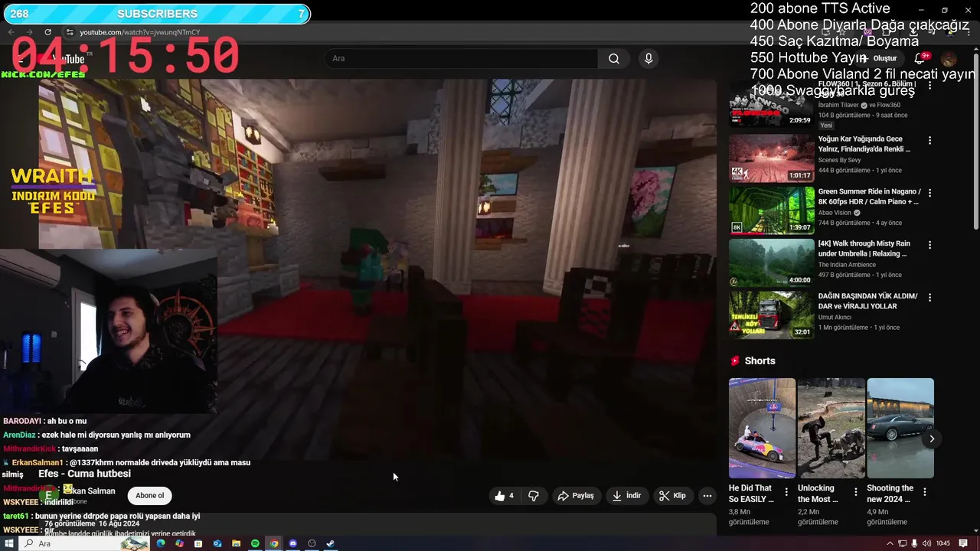
Task: Visit Abao Vision channel
Action: 835,213
